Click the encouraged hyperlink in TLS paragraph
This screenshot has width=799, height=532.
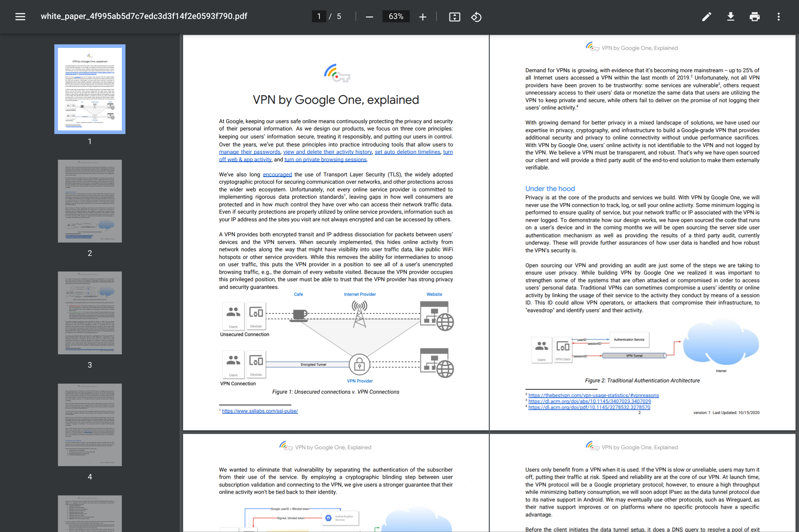(x=277, y=174)
